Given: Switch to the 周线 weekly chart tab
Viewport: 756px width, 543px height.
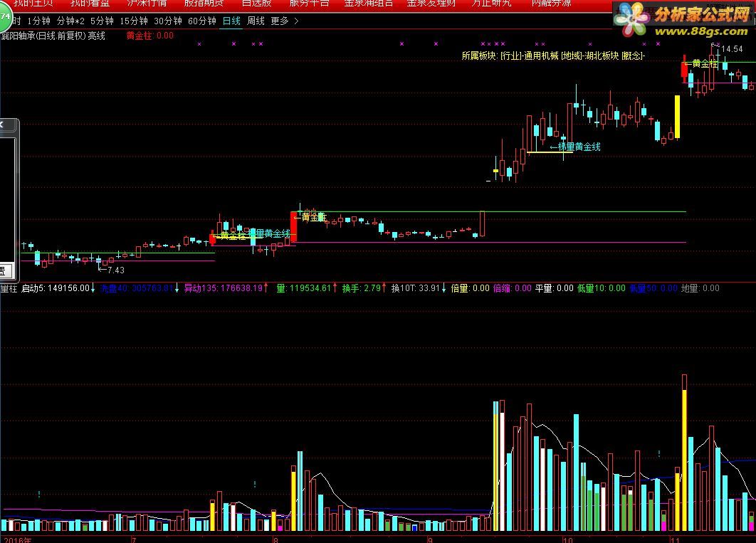Looking at the screenshot, I should click(256, 21).
